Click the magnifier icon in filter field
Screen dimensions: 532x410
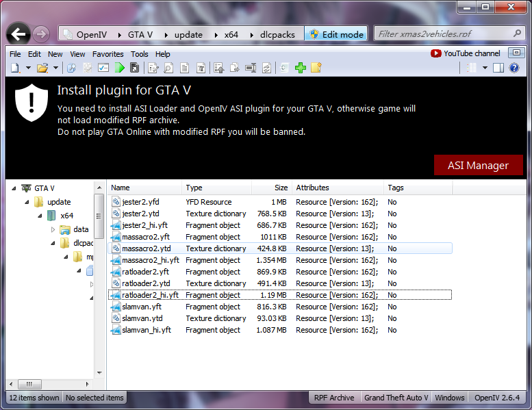click(x=517, y=34)
